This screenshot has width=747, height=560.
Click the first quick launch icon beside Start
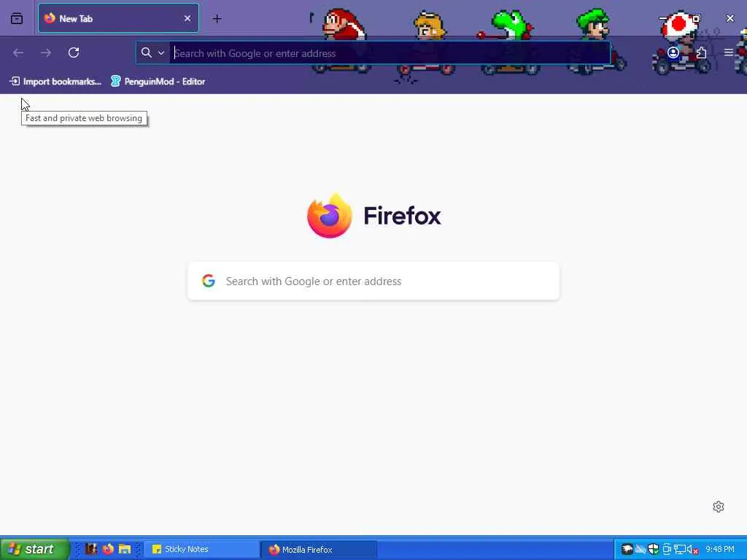[91, 549]
